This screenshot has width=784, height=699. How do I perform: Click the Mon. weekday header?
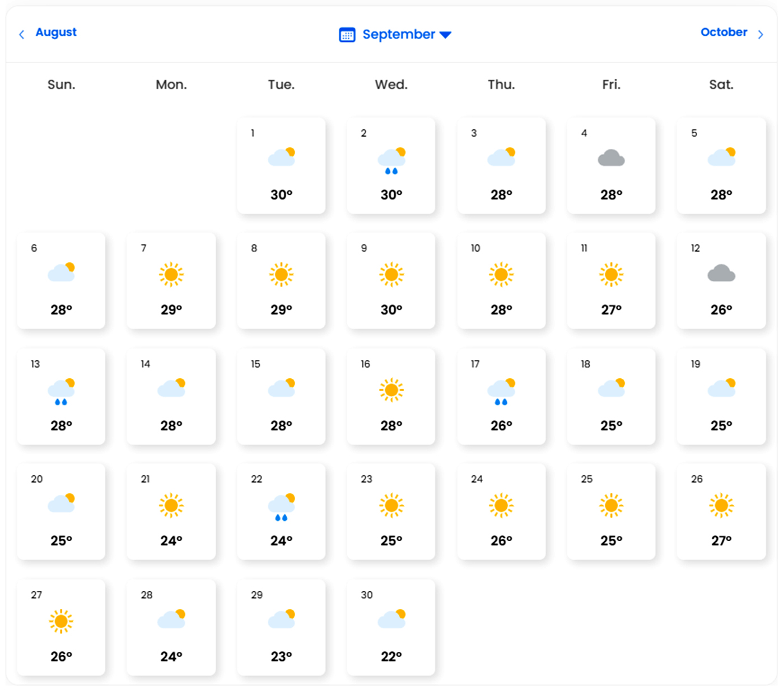(x=171, y=85)
